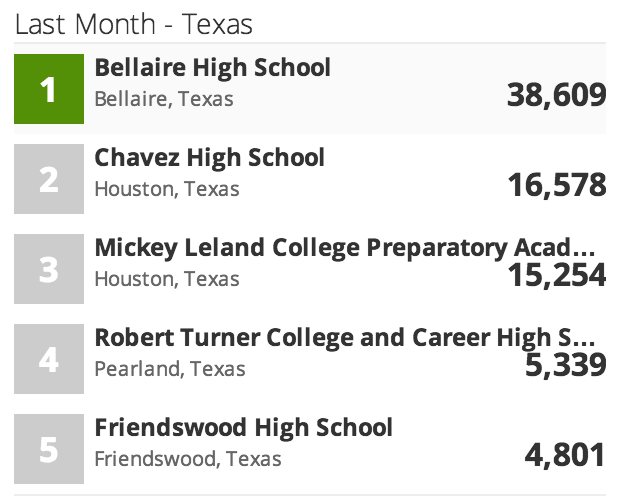Image resolution: width=626 pixels, height=504 pixels.
Task: Click the 5,339 score value
Action: 565,366
